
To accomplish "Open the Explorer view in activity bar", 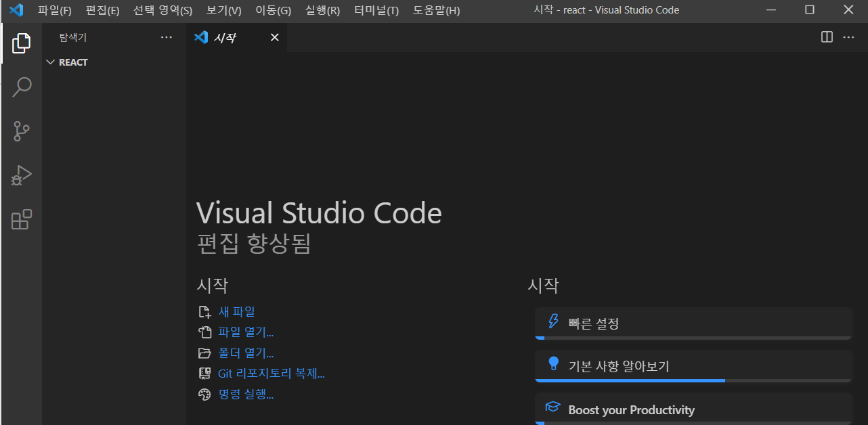I will [x=22, y=43].
